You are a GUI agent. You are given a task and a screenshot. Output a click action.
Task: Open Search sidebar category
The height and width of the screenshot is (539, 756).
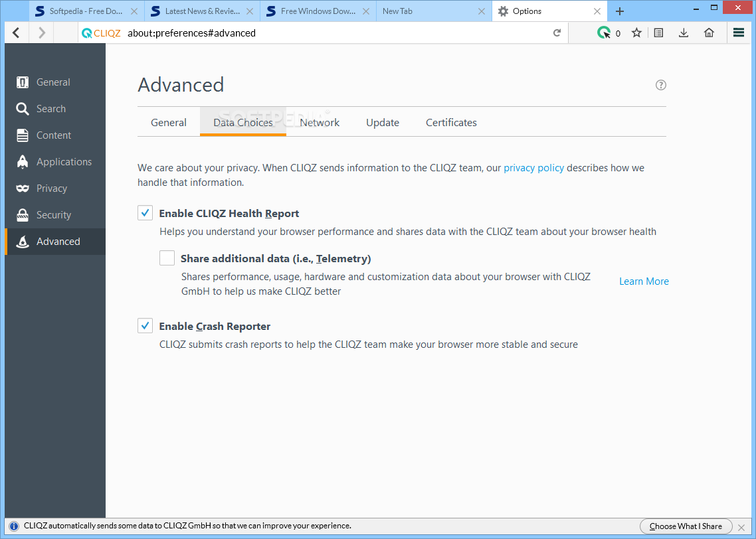point(55,109)
